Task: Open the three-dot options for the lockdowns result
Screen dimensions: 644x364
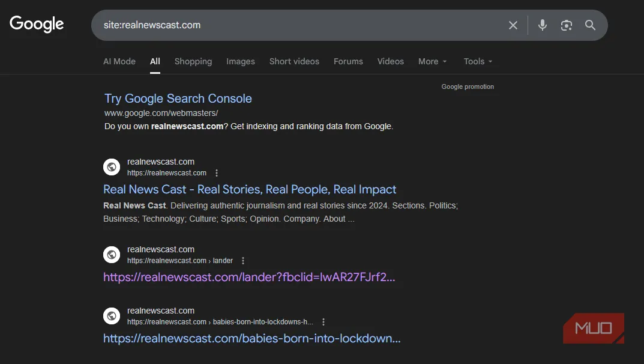Action: 324,321
